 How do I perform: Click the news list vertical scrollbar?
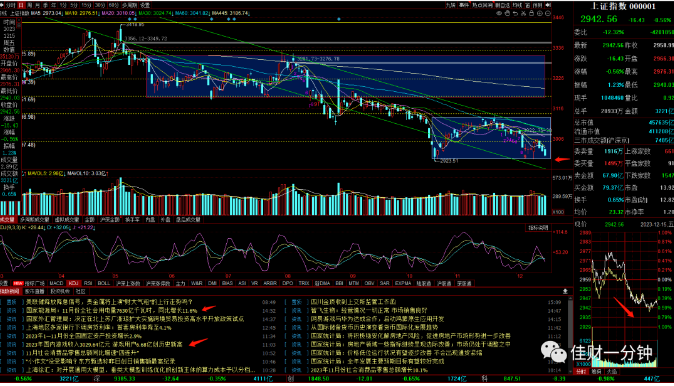click(570, 335)
